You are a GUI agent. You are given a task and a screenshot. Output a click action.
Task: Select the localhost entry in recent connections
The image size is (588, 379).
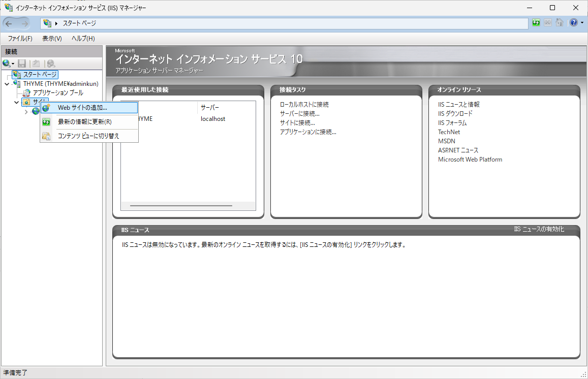[213, 119]
